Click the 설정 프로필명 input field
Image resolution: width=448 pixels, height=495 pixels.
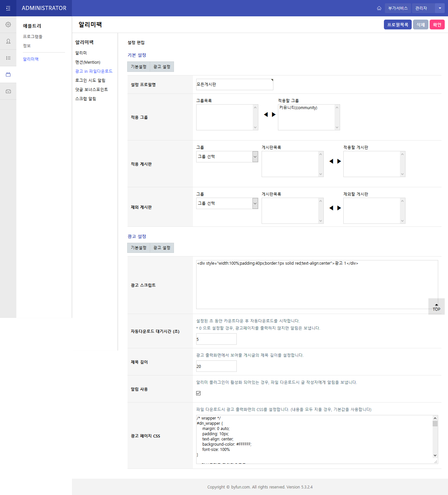point(234,85)
